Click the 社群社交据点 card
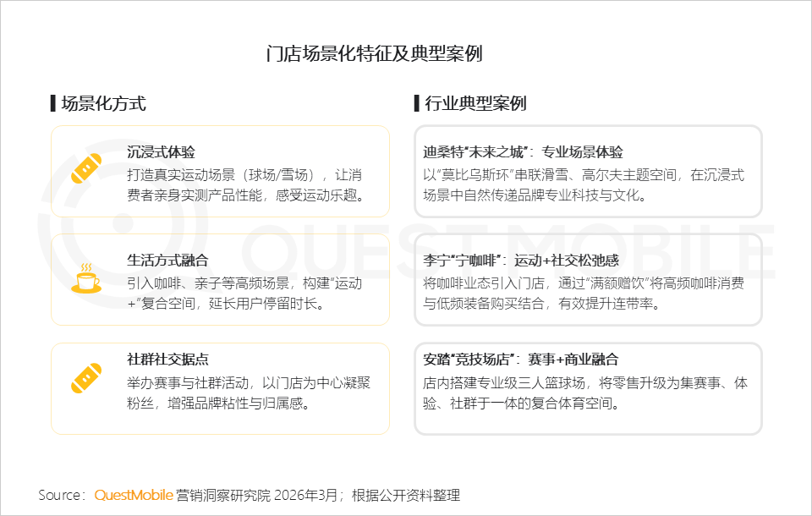The image size is (812, 516). 220,386
